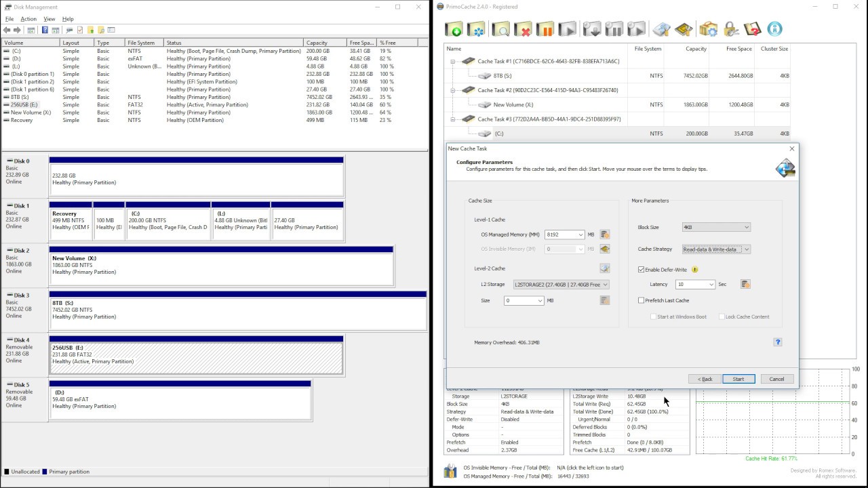Click the orange pause-cache-task icon in PrimoCache toolbar
The width and height of the screenshot is (868, 488).
tap(545, 29)
